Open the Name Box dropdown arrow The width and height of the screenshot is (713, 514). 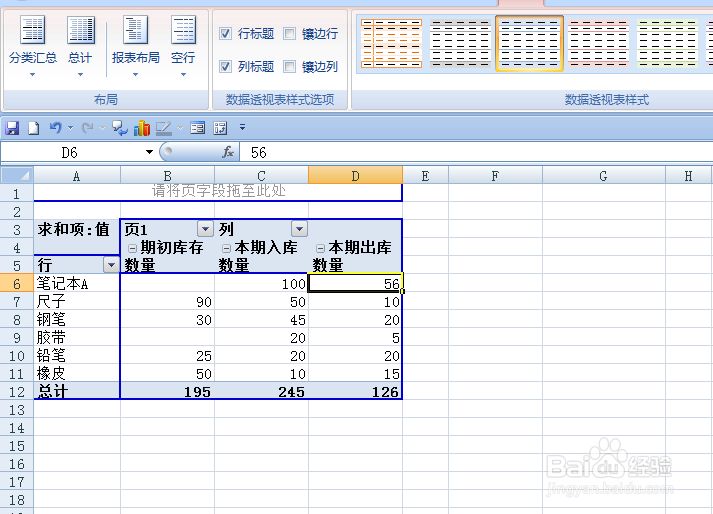coord(149,152)
